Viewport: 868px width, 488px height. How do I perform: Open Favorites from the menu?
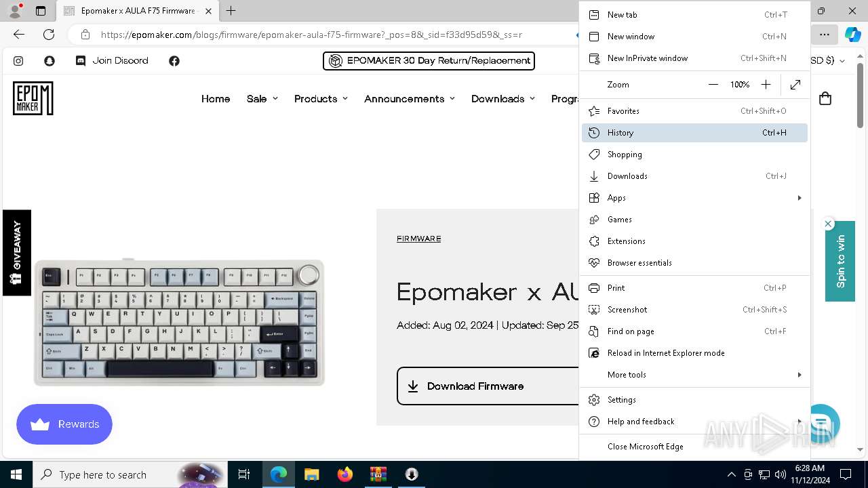(694, 111)
